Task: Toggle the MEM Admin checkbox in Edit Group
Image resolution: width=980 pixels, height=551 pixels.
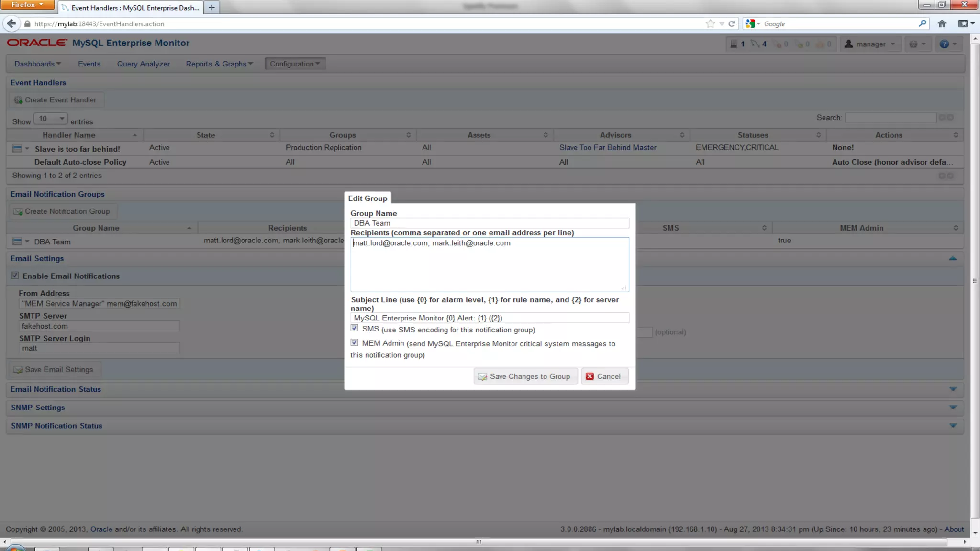Action: tap(354, 342)
